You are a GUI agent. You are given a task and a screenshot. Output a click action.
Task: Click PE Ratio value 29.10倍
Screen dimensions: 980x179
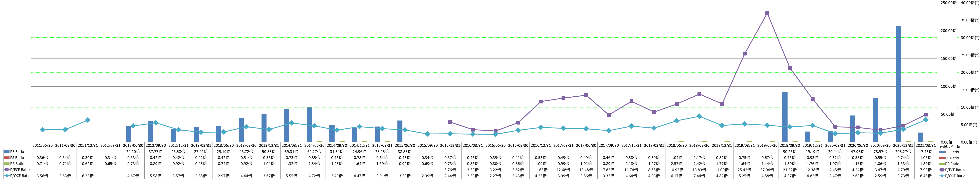(133, 152)
